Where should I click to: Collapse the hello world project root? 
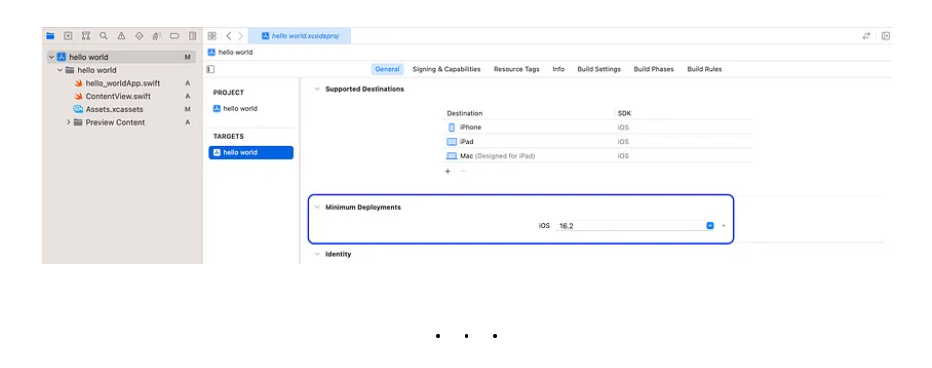click(x=52, y=57)
